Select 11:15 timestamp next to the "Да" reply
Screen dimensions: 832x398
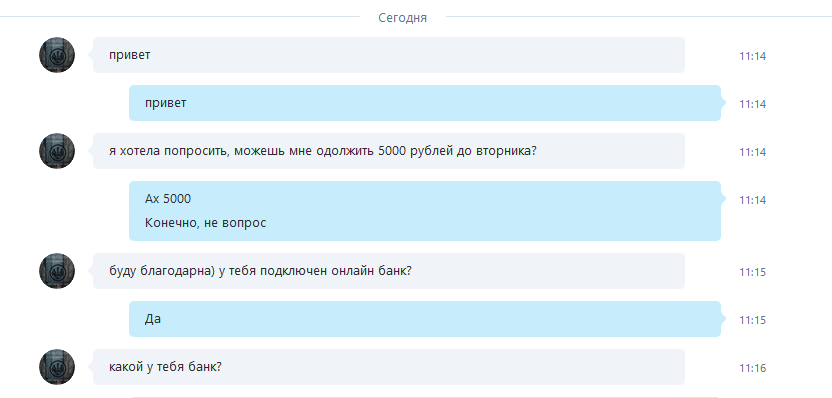[752, 320]
